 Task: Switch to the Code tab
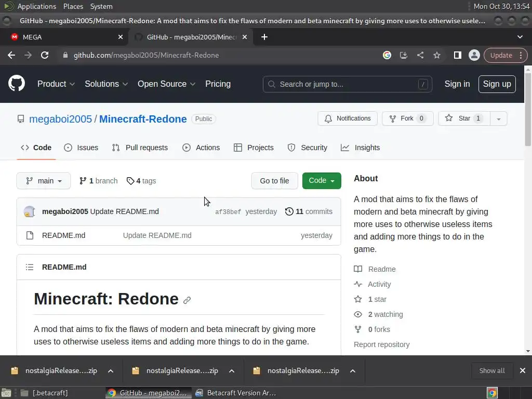(x=36, y=148)
